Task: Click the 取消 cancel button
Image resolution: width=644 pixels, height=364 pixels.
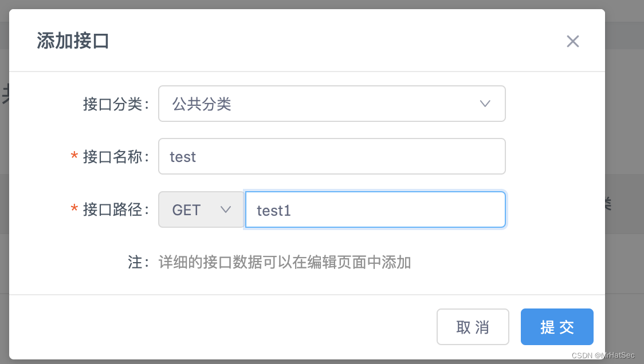Action: coord(473,327)
